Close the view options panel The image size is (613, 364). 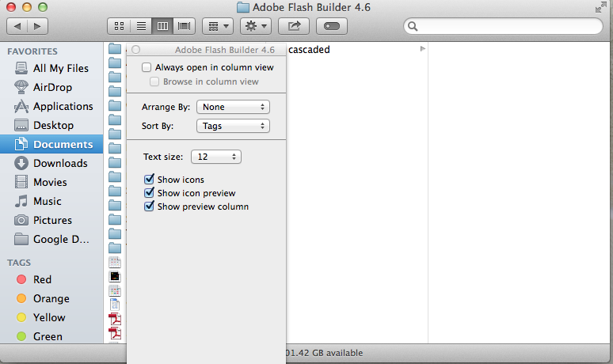(x=136, y=50)
